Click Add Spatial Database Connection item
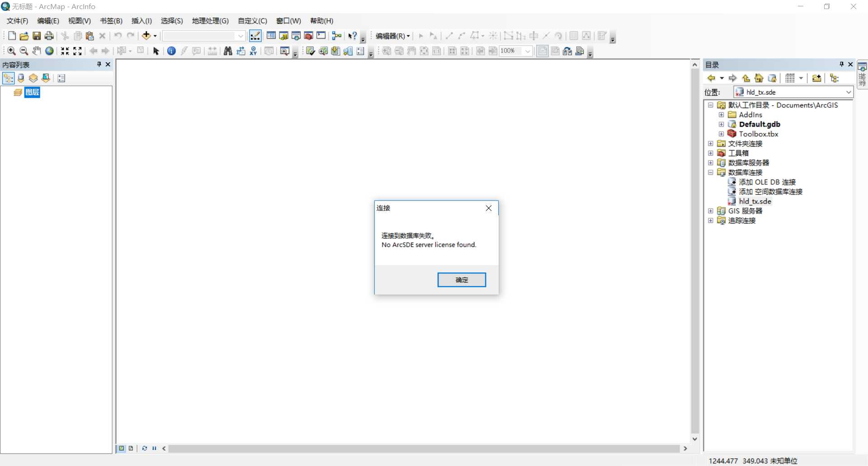 click(770, 192)
